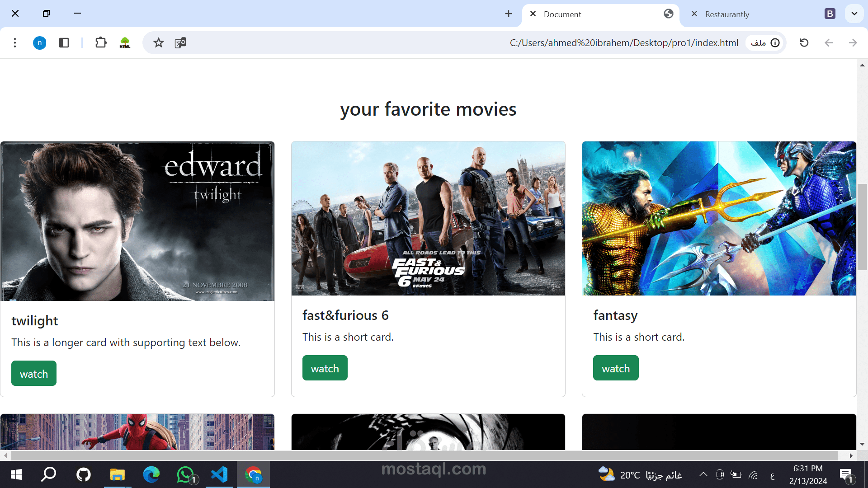This screenshot has width=868, height=488.
Task: Click the horizontal scrollbar right arrow
Action: coord(851,455)
